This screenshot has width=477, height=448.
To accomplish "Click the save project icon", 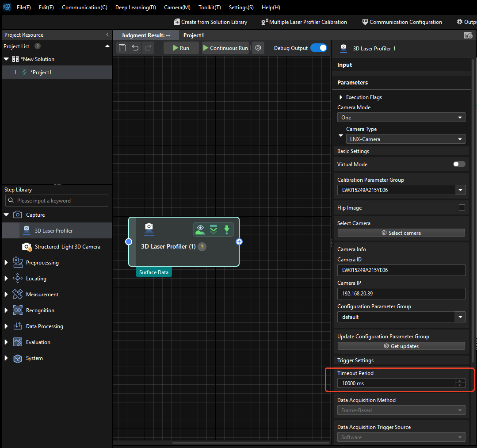I will click(x=123, y=48).
